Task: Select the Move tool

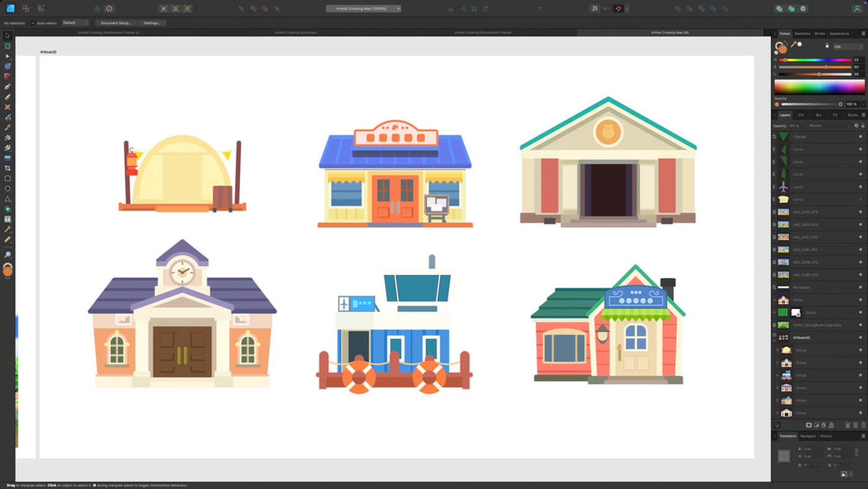Action: (x=7, y=35)
